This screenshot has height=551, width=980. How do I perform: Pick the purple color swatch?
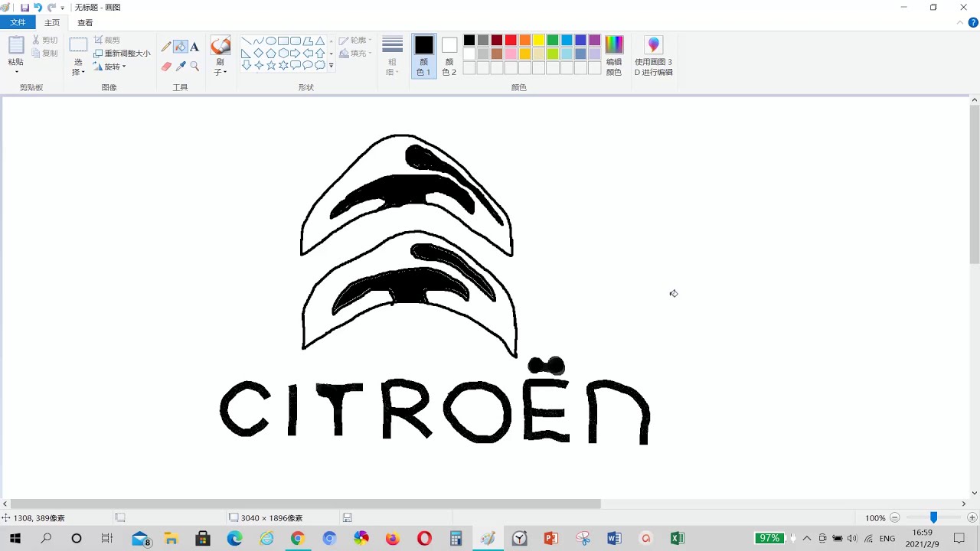(595, 41)
